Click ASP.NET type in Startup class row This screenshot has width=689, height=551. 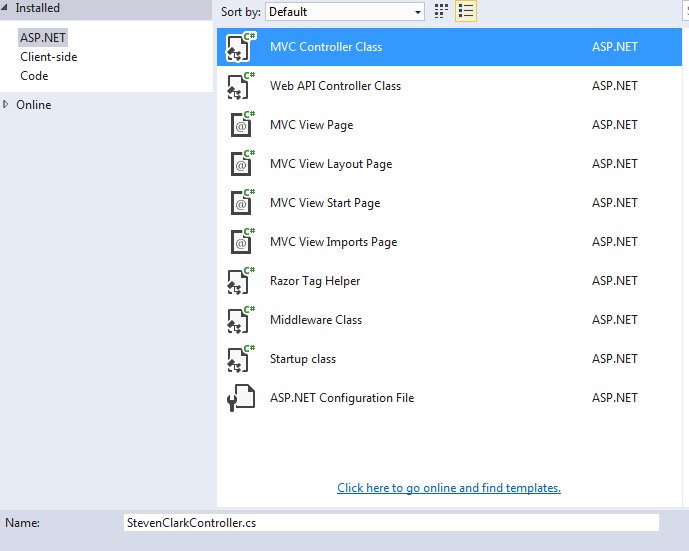click(615, 359)
